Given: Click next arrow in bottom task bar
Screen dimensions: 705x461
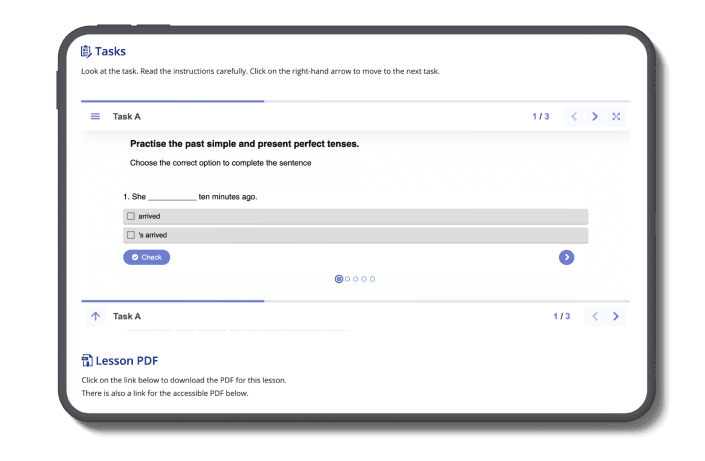Looking at the screenshot, I should pyautogui.click(x=616, y=316).
